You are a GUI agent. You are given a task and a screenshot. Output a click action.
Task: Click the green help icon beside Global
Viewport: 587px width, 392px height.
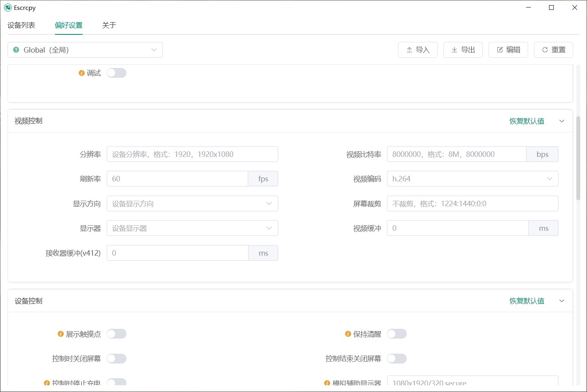coord(16,50)
